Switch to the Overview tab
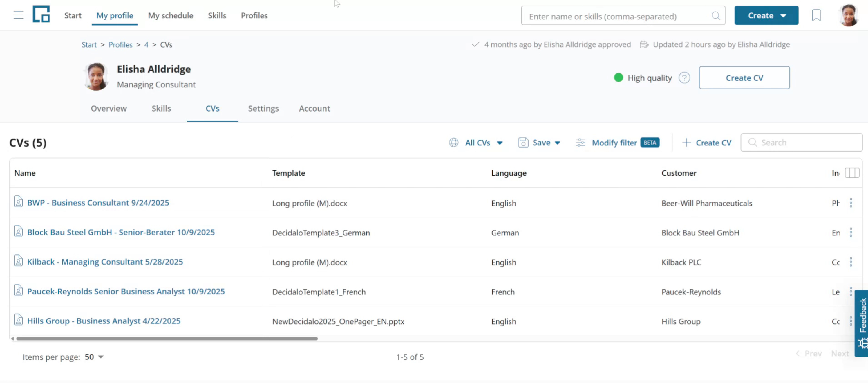Viewport: 868px width, 383px height. pos(108,109)
